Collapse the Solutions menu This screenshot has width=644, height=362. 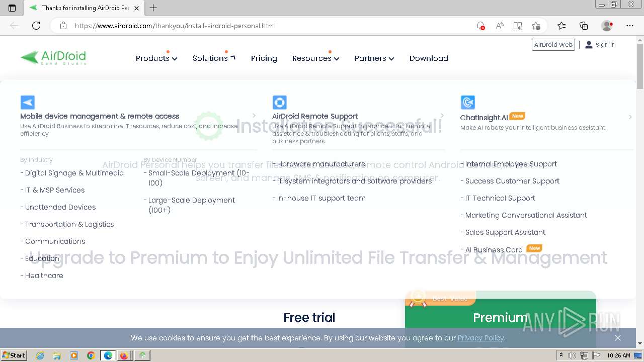214,58
